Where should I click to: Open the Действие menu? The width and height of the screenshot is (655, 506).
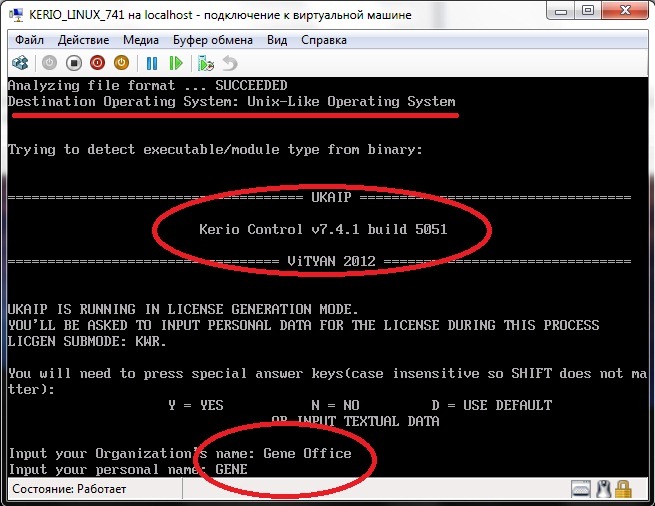[83, 40]
